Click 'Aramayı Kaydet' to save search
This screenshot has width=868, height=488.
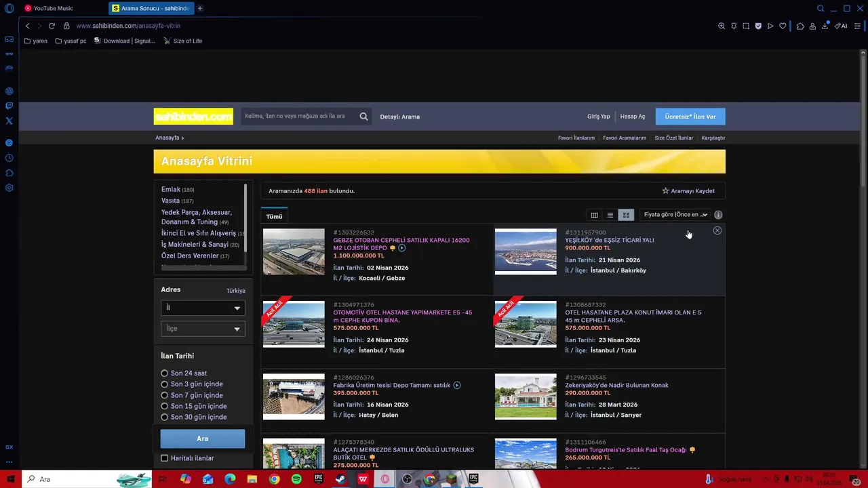point(688,191)
